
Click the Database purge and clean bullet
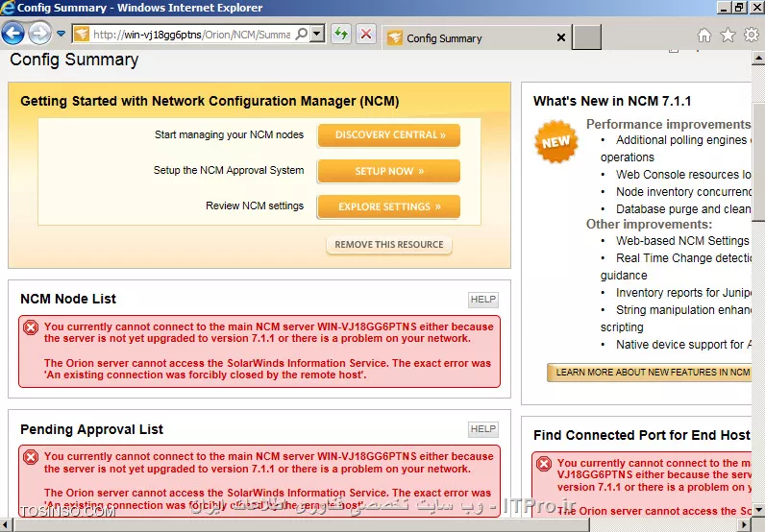pos(683,209)
